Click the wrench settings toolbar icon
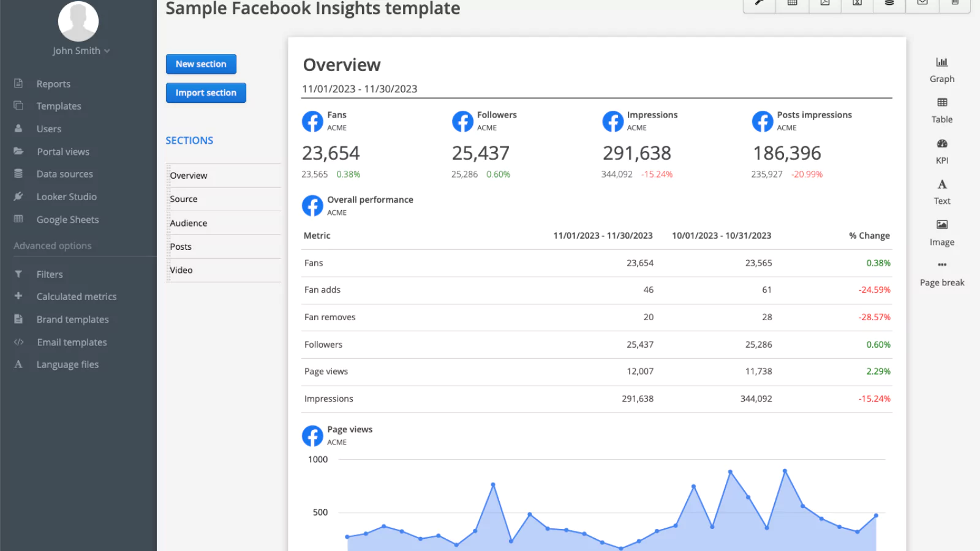This screenshot has height=551, width=980. (759, 3)
